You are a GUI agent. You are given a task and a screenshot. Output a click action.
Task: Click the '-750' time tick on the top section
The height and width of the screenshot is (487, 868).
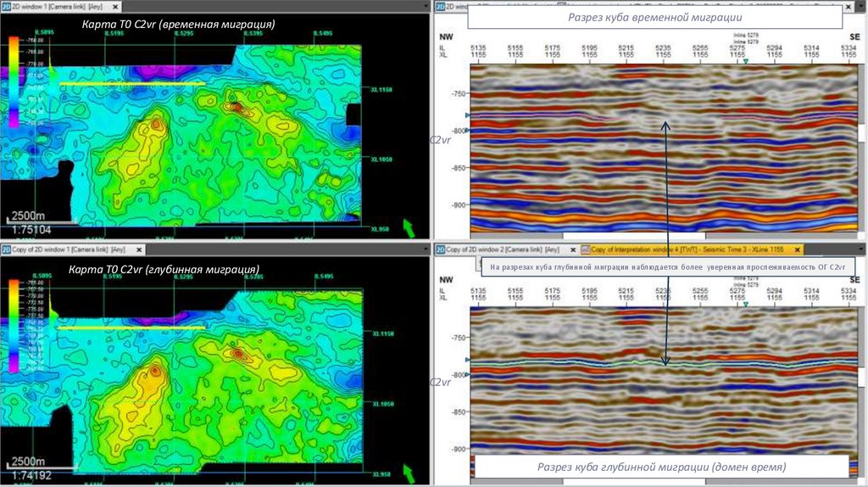click(x=459, y=93)
